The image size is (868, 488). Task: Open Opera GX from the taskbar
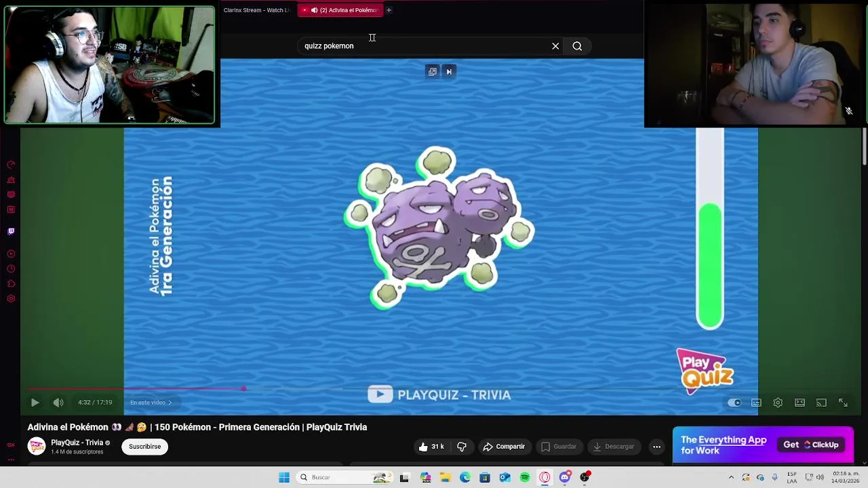coord(545,477)
